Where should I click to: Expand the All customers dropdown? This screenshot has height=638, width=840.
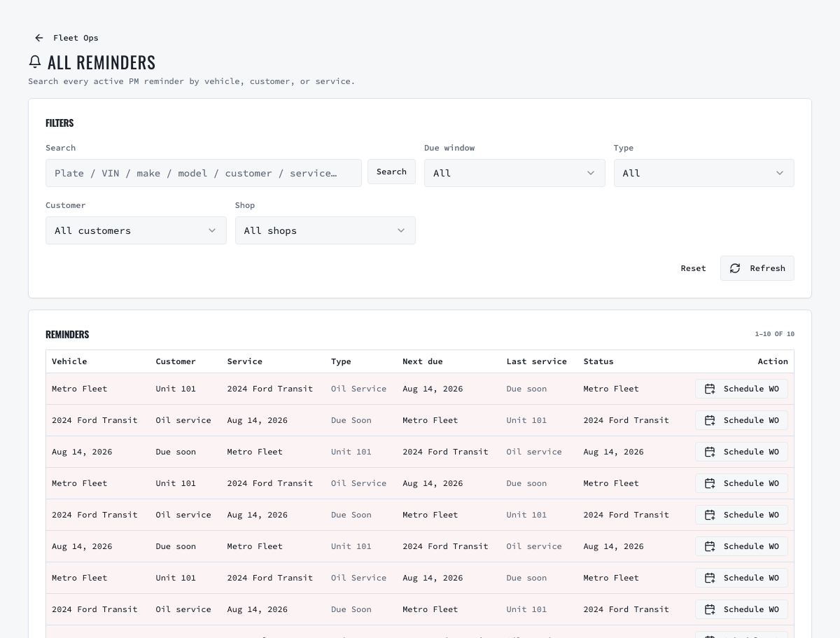(136, 230)
